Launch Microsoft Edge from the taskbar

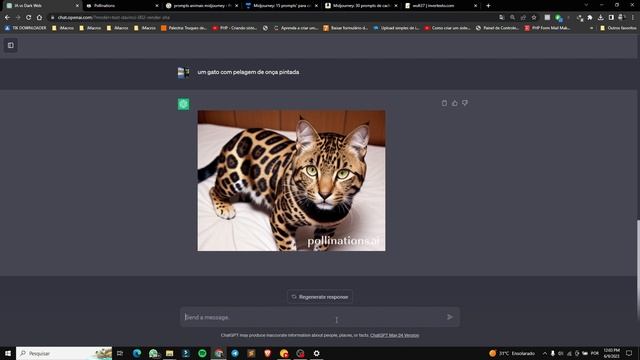click(137, 353)
